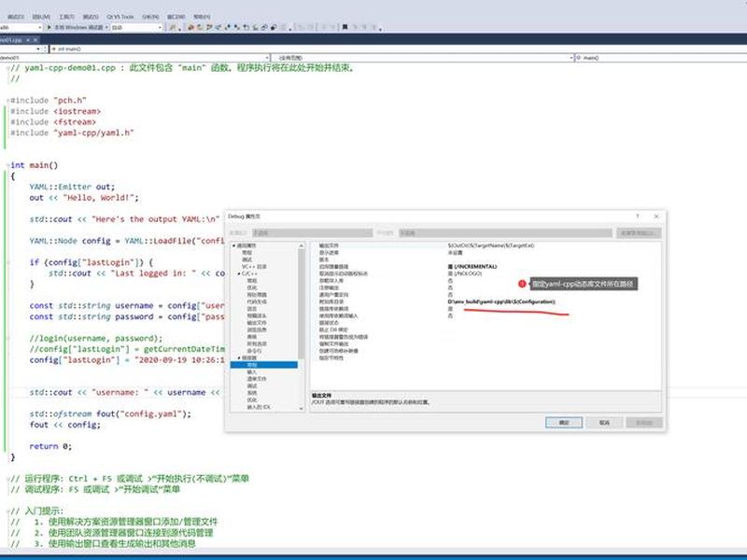Open the Qt VS Tools menu
The width and height of the screenshot is (747, 560).
pos(120,17)
